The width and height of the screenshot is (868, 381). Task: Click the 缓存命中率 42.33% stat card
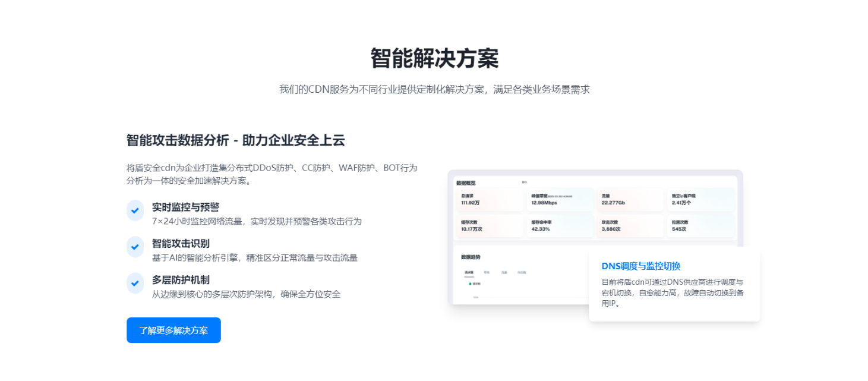[x=560, y=226]
